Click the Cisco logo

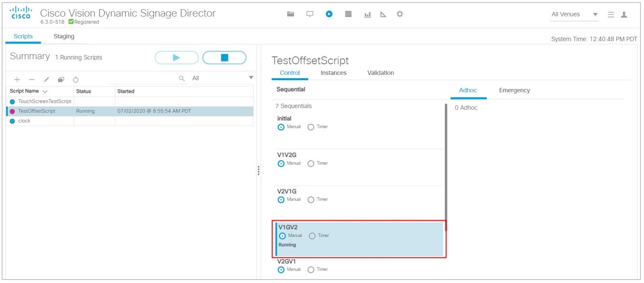tap(21, 13)
